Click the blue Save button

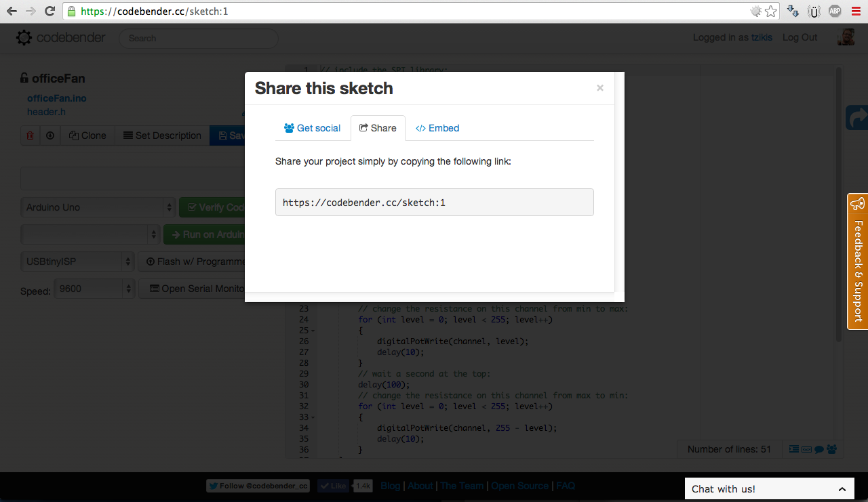click(x=228, y=135)
